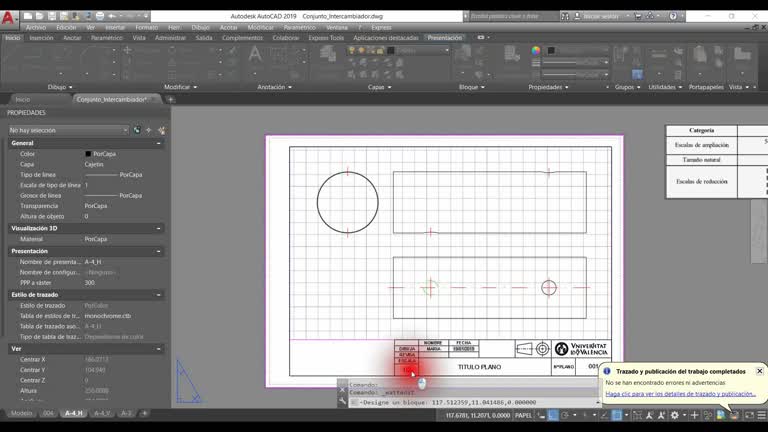The width and height of the screenshot is (768, 432).
Task: Click the info icon in the plot notification balloon
Action: pos(607,371)
